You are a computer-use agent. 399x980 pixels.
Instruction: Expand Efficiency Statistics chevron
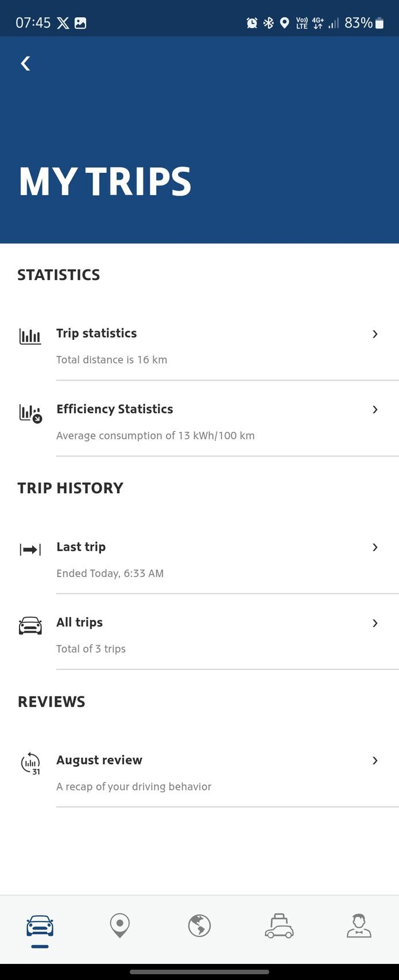pyautogui.click(x=375, y=410)
